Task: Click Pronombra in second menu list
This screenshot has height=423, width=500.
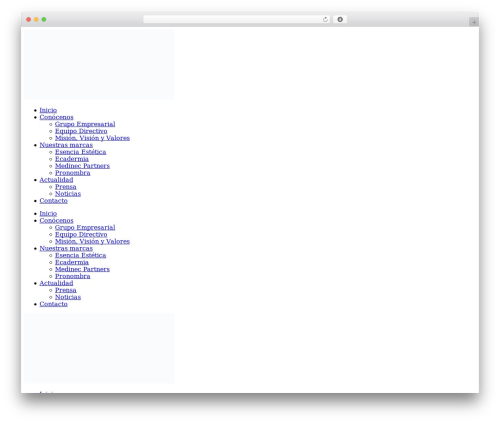Action: click(x=73, y=276)
